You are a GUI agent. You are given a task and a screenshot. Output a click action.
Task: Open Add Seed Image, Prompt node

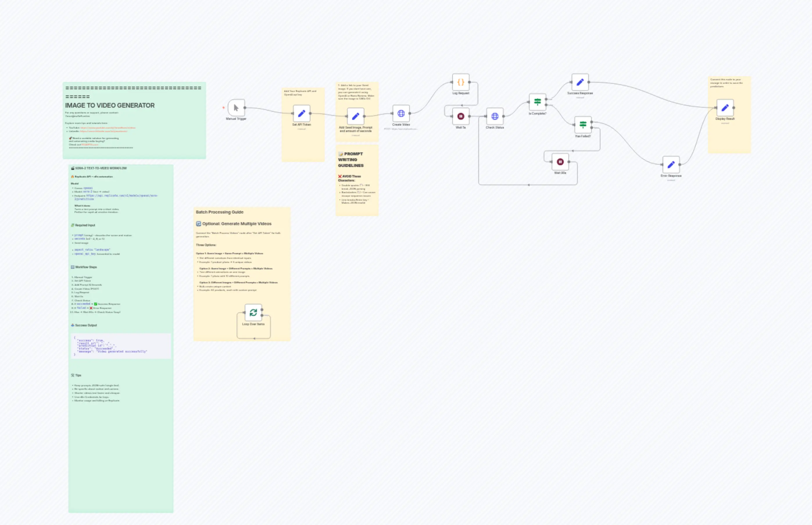tap(355, 116)
